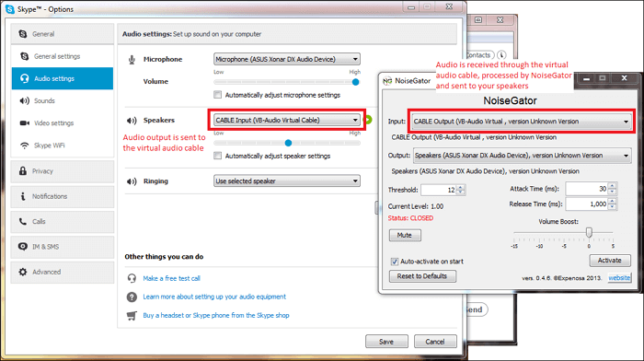
Task: Click the Sounds speaker icon in sidebar
Action: 25,100
